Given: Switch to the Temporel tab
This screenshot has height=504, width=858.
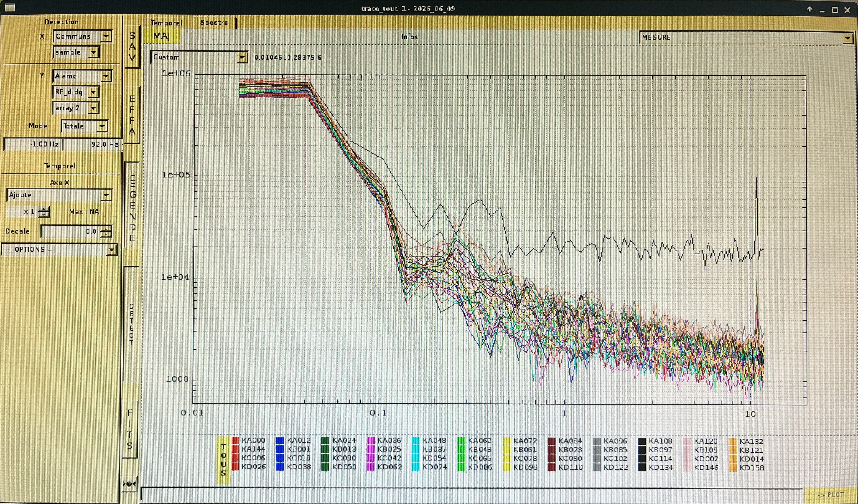Looking at the screenshot, I should 166,23.
